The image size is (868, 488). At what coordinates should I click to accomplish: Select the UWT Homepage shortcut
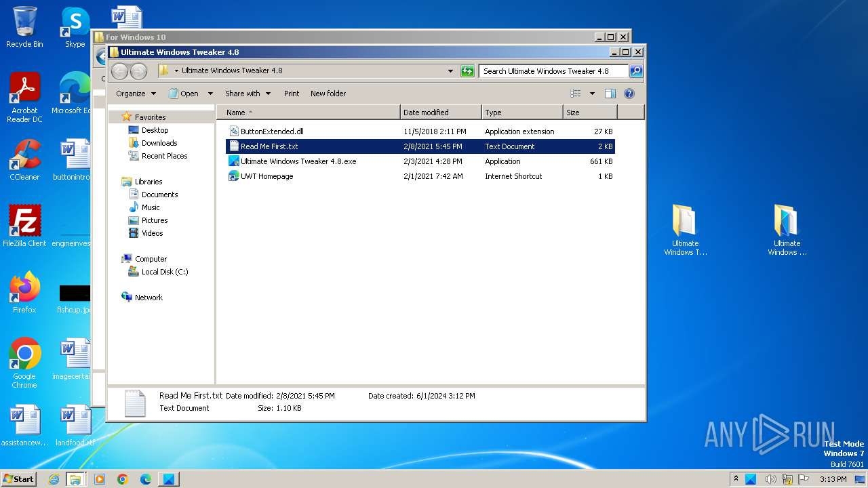(x=420, y=176)
